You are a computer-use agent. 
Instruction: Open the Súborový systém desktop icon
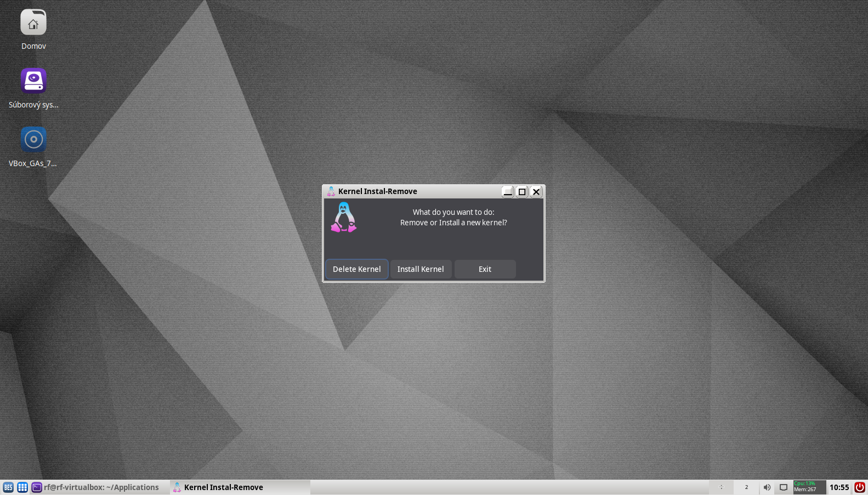coord(33,81)
